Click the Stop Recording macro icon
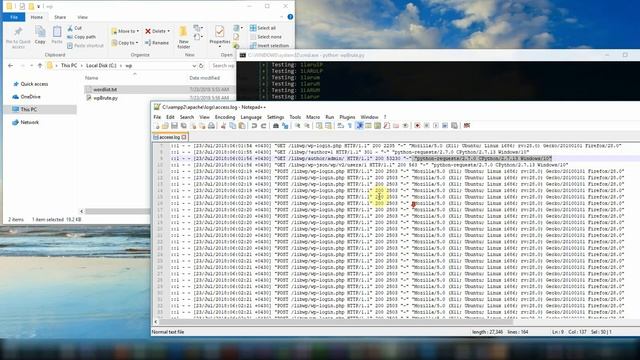This screenshot has width=640, height=360. [426, 126]
